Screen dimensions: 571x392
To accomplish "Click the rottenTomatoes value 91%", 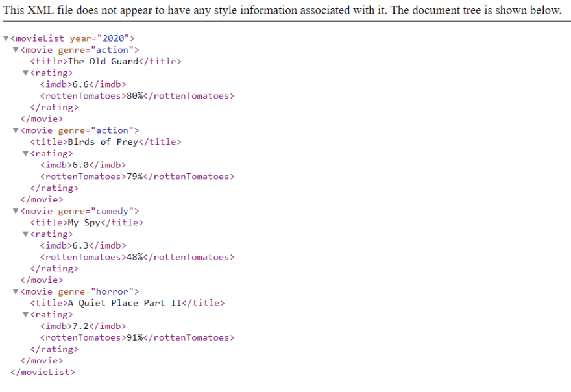I will 135,337.
